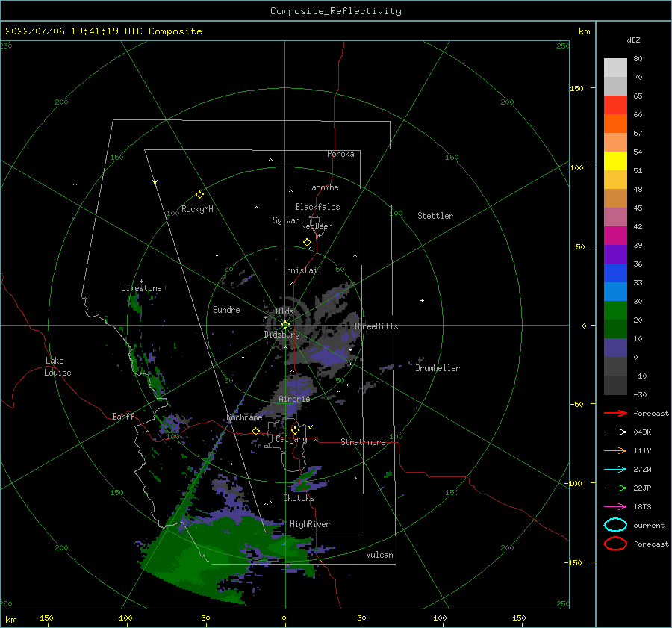Click the Banff label
Screen dimensions: 672x628
coord(123,416)
